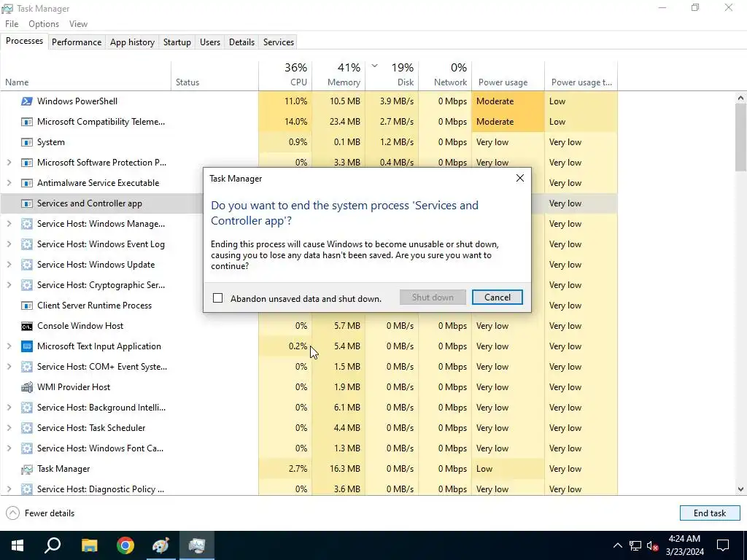This screenshot has width=747, height=560.
Task: Click the process list scrollbar thumb
Action: [740, 138]
